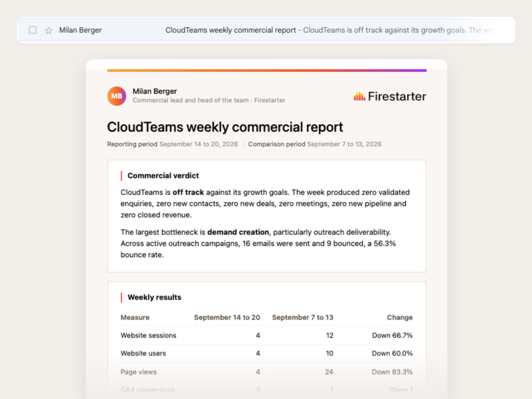Image resolution: width=532 pixels, height=399 pixels.
Task: Star the Milan Berger email
Action: tap(49, 30)
